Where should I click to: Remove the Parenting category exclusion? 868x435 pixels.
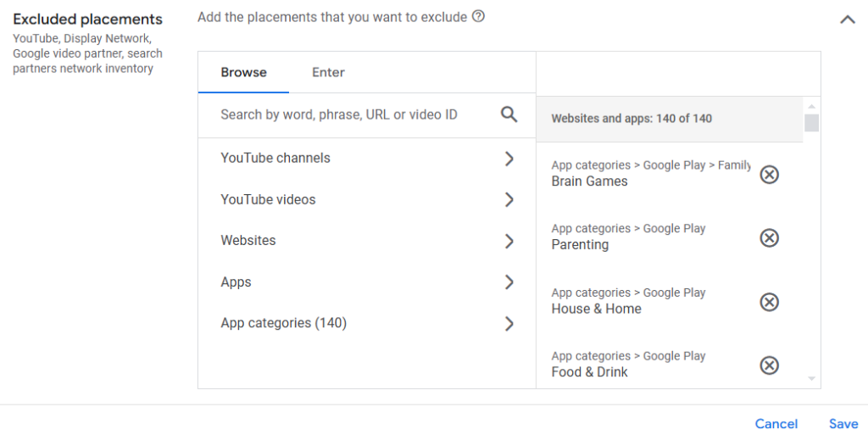click(769, 238)
